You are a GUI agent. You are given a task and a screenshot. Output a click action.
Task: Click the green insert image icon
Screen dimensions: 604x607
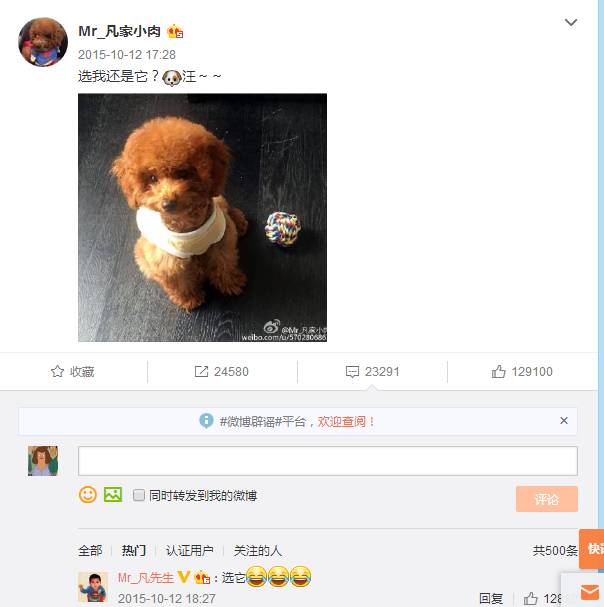point(113,495)
